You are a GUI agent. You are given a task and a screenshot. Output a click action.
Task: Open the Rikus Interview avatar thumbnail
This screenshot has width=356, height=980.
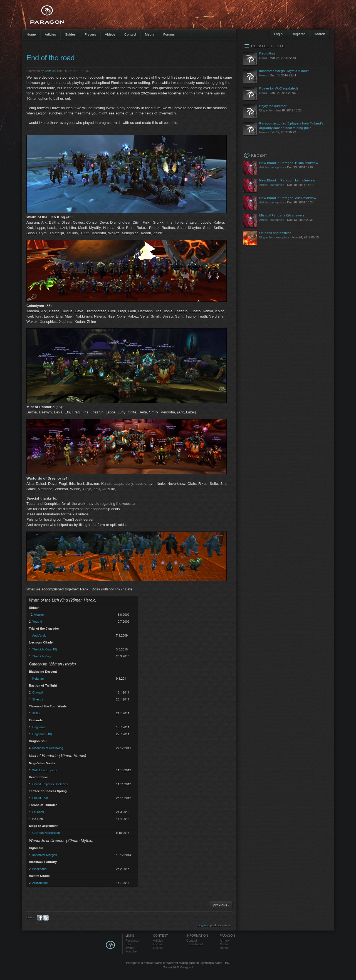point(250,168)
